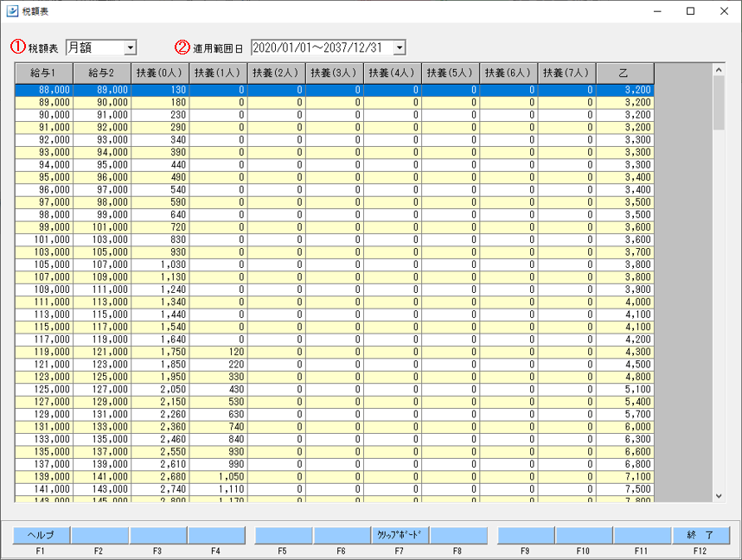Select the cell showing 2,050
Image resolution: width=742 pixels, height=560 pixels.
tap(160, 389)
